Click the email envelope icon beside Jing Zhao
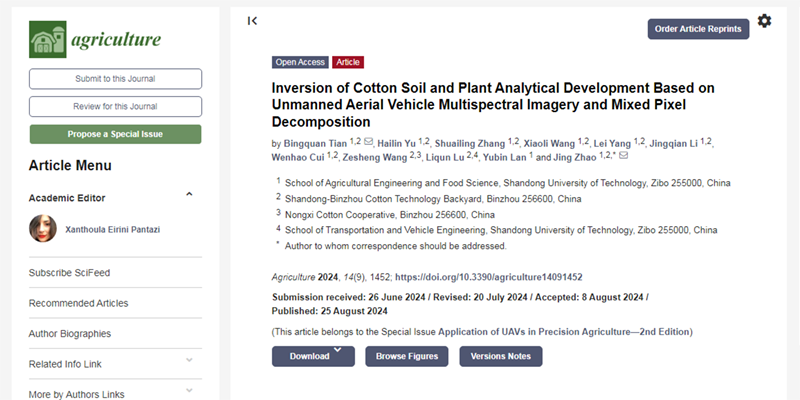Screen dimensions: 800x400 pyautogui.click(x=625, y=156)
